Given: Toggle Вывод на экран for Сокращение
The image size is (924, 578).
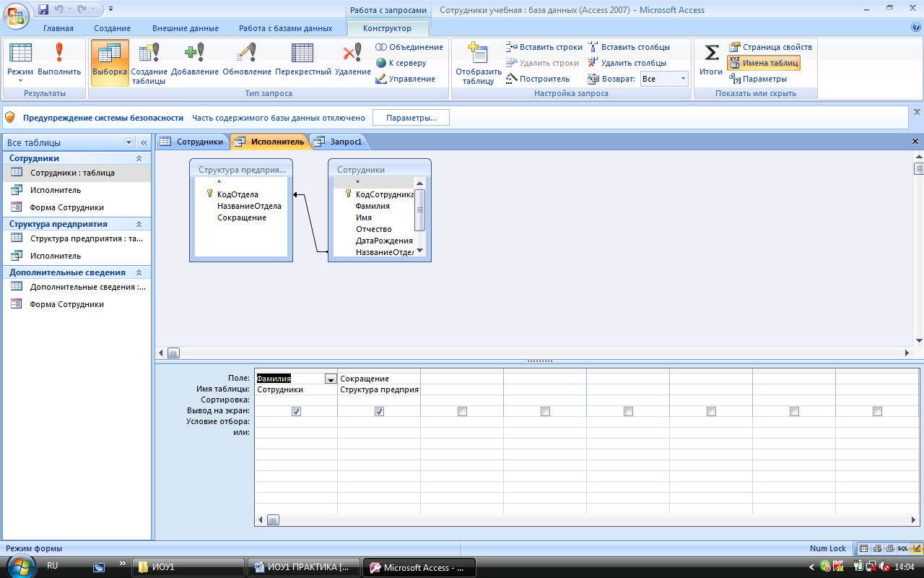Looking at the screenshot, I should click(x=379, y=411).
